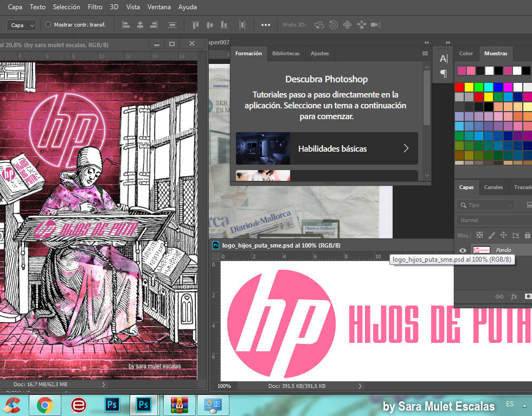Select the Fondo layer thumbnail
The height and width of the screenshot is (416, 532).
coord(482,250)
